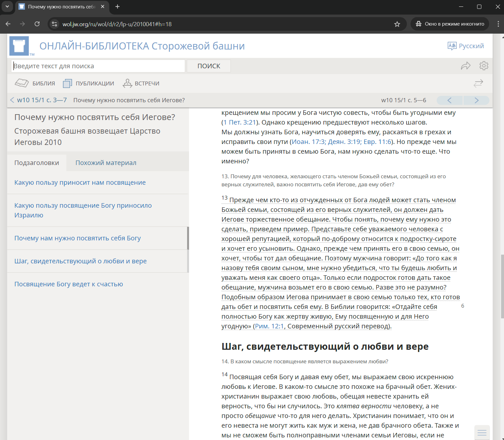Screen dimensions: 504x440
Task: Click the Meetings speaker icon
Action: [x=127, y=83]
